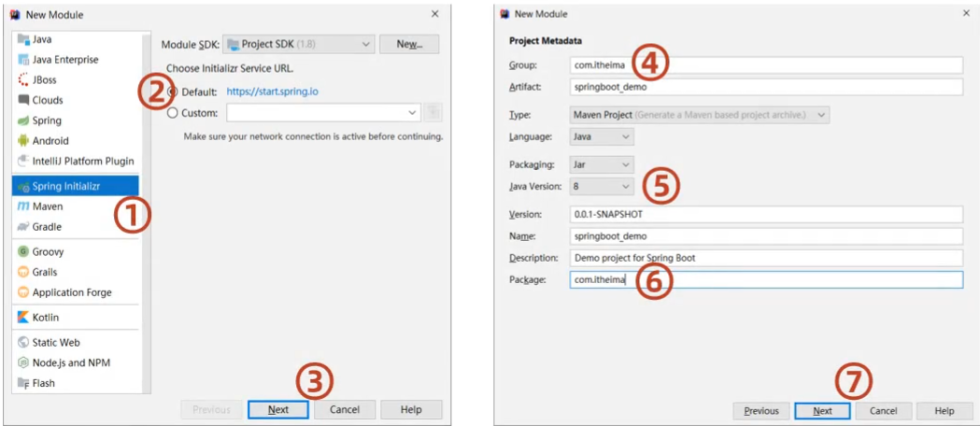Click Cancel in the Project Metadata dialog

(884, 411)
